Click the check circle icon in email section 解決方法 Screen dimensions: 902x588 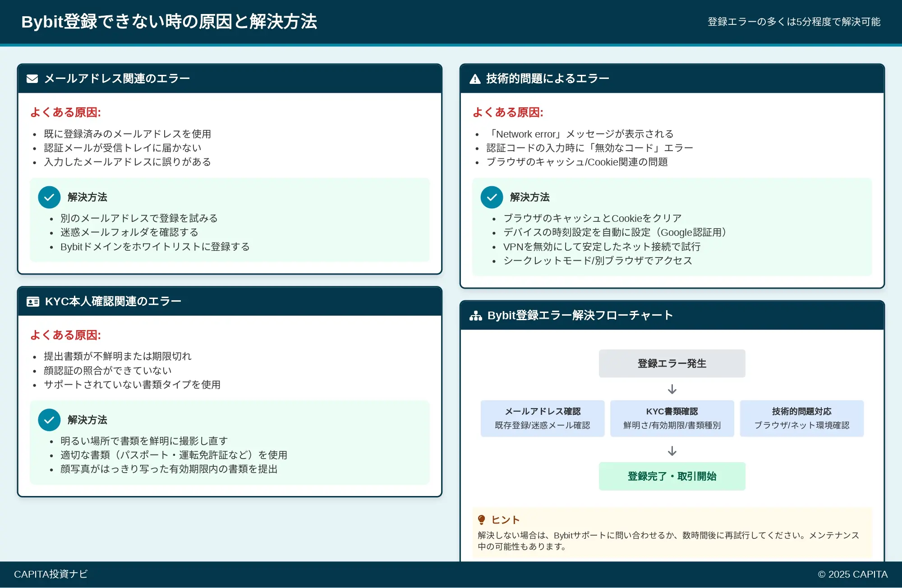[x=49, y=198]
